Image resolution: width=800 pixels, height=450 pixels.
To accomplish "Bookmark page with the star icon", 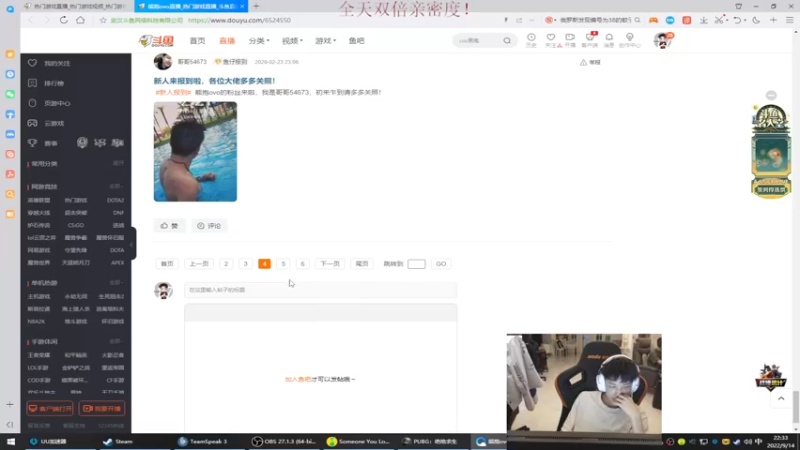I will click(x=103, y=20).
